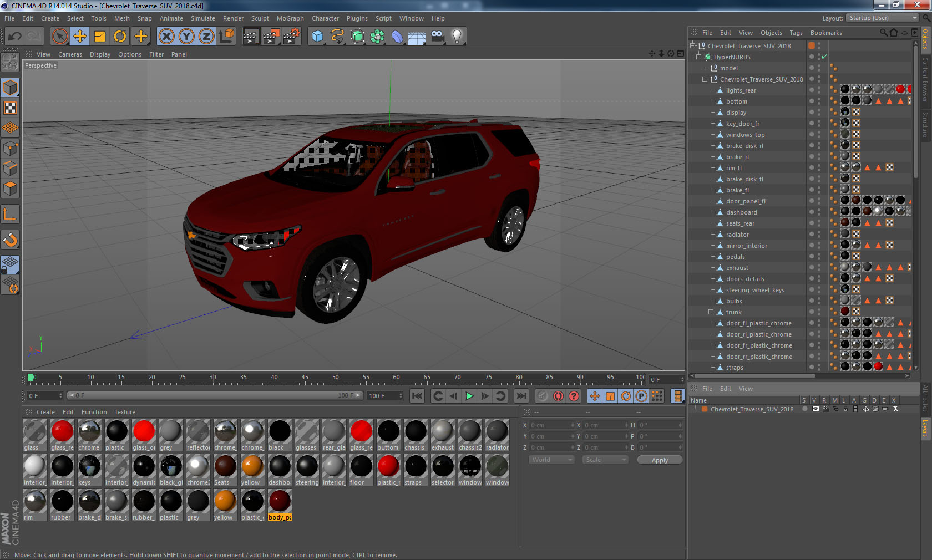The width and height of the screenshot is (932, 560).
Task: Render active view icon
Action: coord(251,37)
